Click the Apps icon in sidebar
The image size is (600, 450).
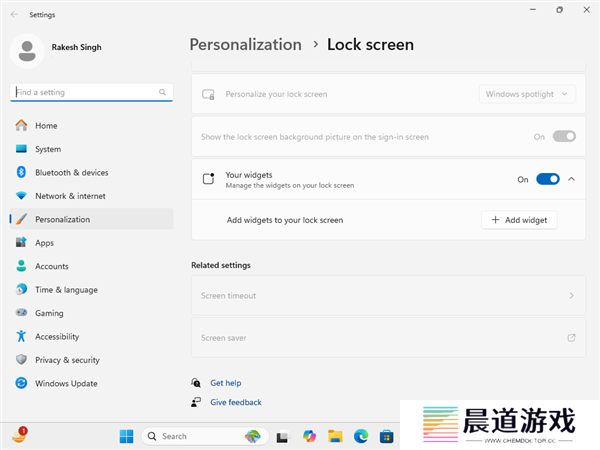pos(21,242)
